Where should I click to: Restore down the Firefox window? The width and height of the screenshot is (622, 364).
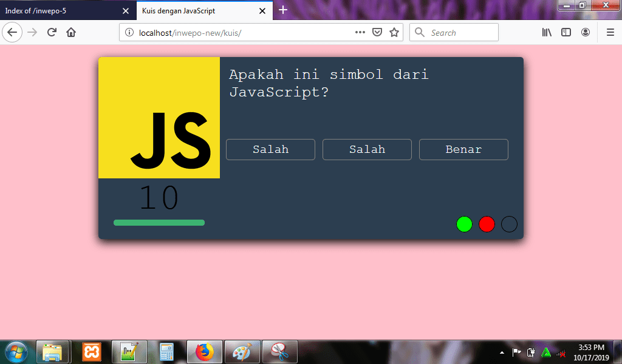coord(583,5)
